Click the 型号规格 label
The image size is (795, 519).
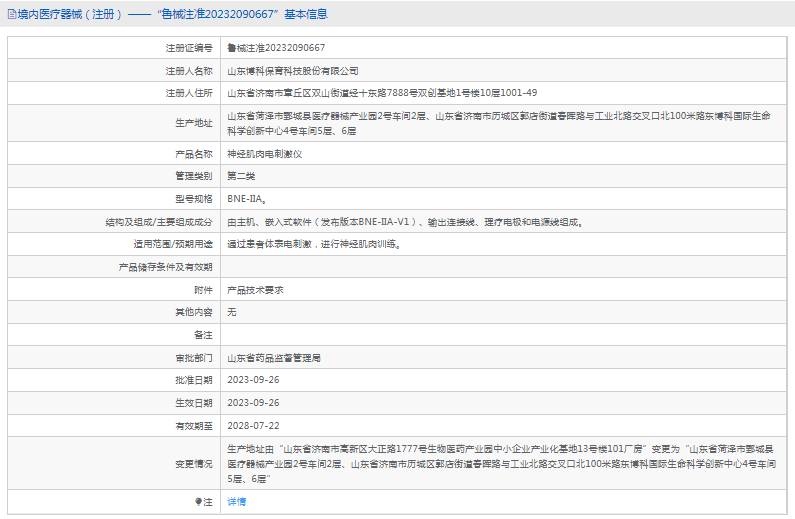tap(194, 199)
